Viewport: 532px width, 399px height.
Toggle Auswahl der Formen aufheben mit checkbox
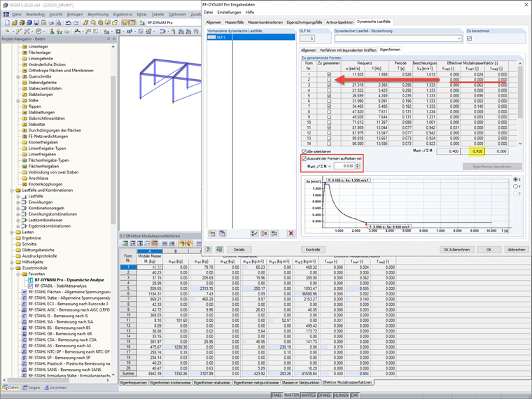304,158
